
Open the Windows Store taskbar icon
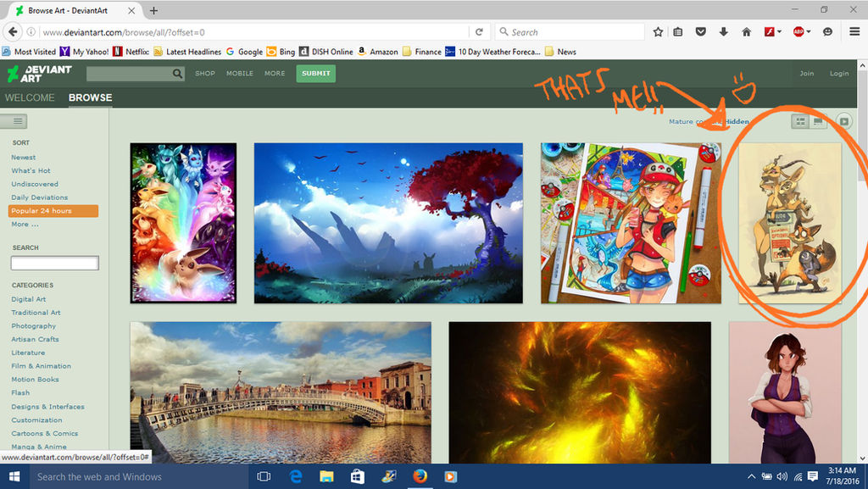(358, 476)
